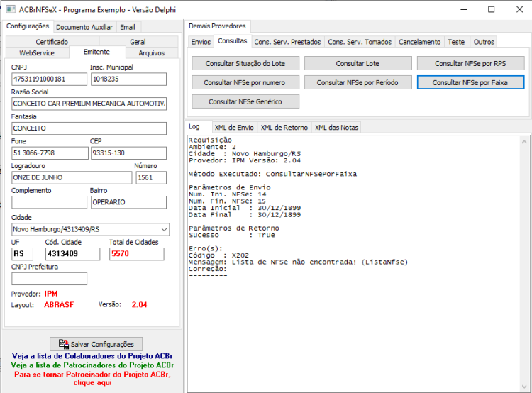This screenshot has height=393, width=532.
Task: Click Consultar NFSe por RPS button
Action: (470, 63)
